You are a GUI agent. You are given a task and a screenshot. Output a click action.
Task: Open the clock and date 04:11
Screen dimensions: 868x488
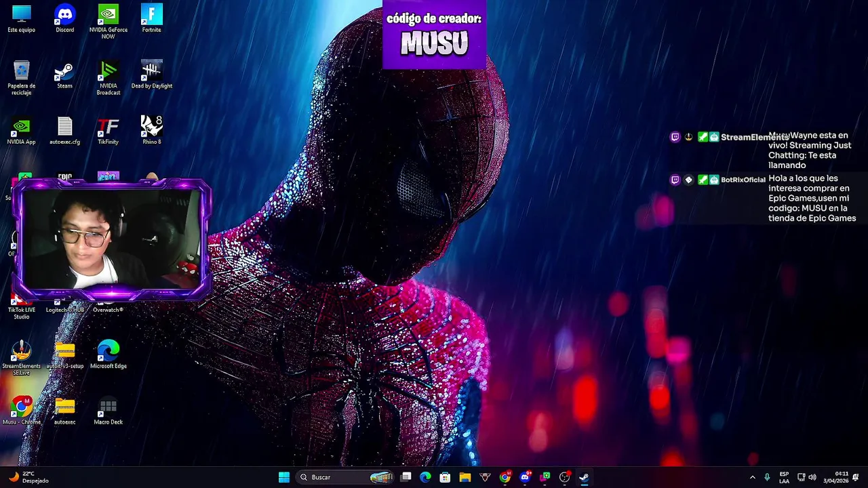coord(836,477)
